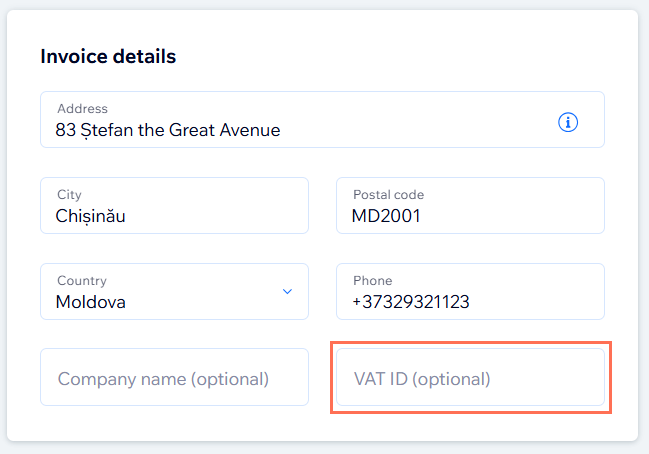Click the Invoice details heading
This screenshot has width=649, height=454.
click(x=108, y=57)
